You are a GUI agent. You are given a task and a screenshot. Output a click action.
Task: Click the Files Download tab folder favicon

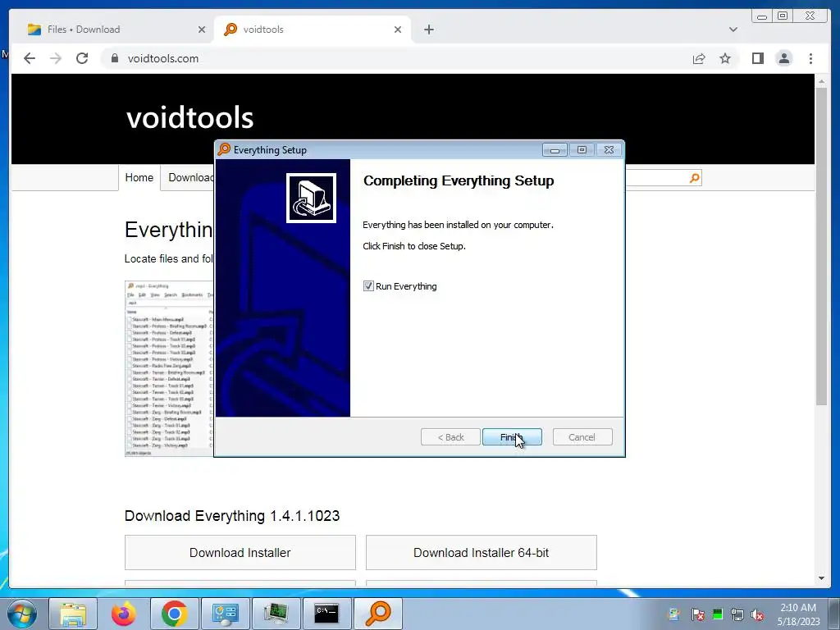(34, 30)
